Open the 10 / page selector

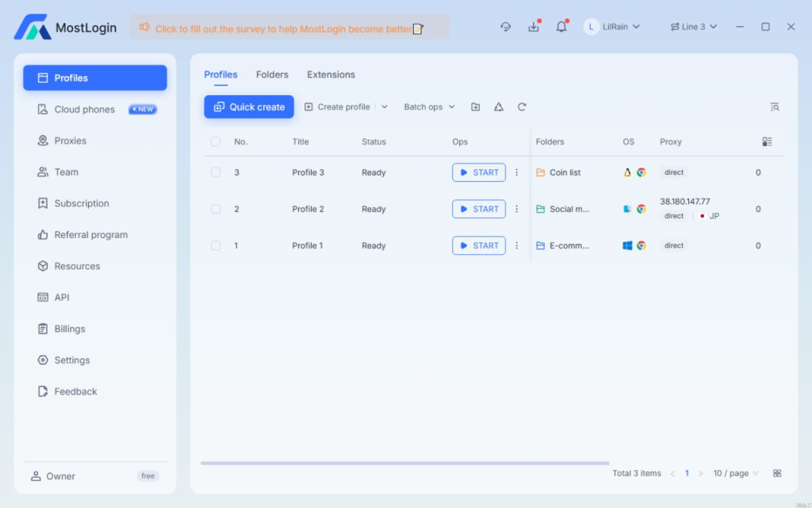click(x=735, y=473)
